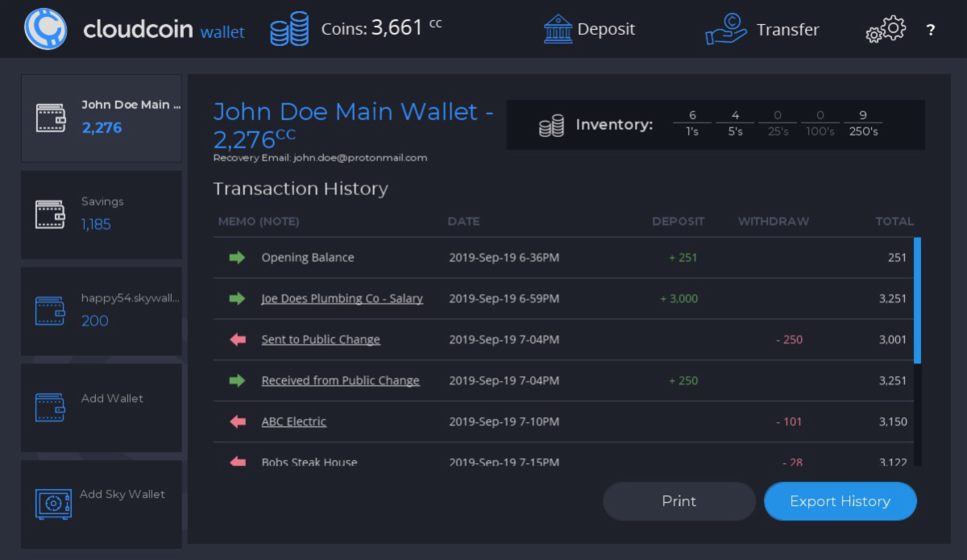Click the - 101 withdraw amount
The height and width of the screenshot is (560, 967).
[790, 421]
